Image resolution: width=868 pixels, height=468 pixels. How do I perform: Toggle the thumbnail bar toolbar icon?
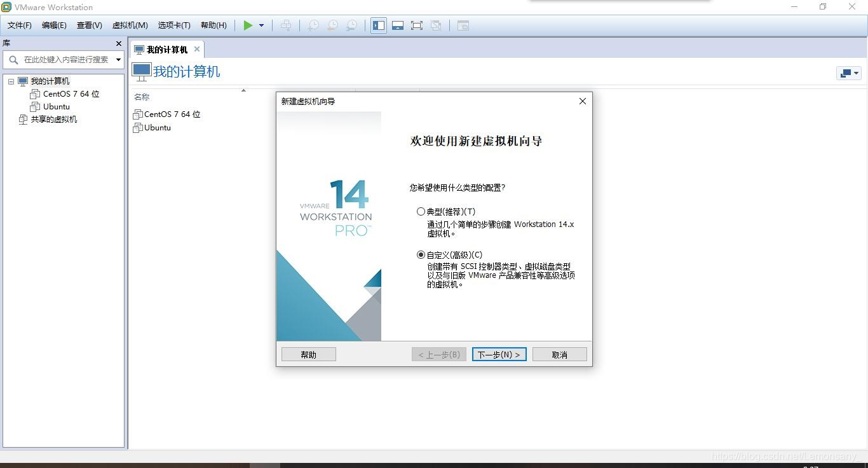coord(398,25)
